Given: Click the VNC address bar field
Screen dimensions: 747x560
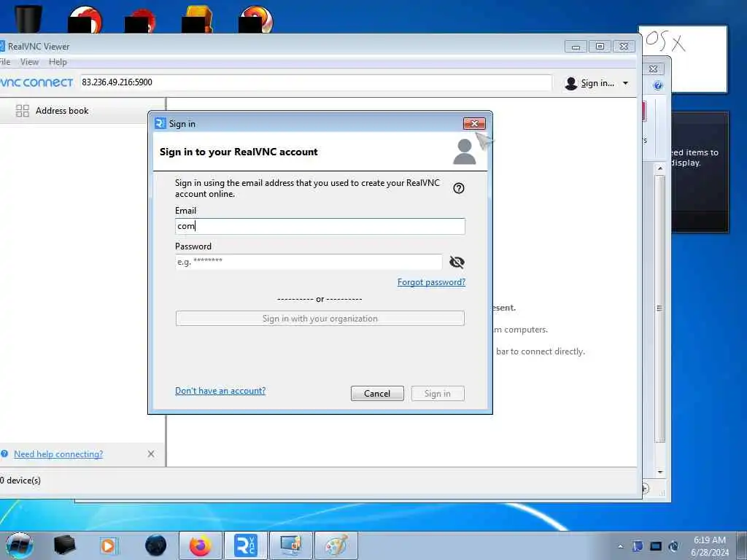Looking at the screenshot, I should click(315, 82).
